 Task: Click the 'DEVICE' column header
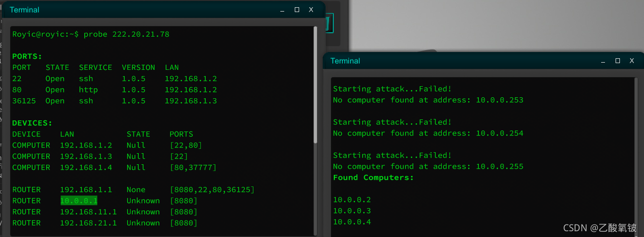pyautogui.click(x=26, y=134)
